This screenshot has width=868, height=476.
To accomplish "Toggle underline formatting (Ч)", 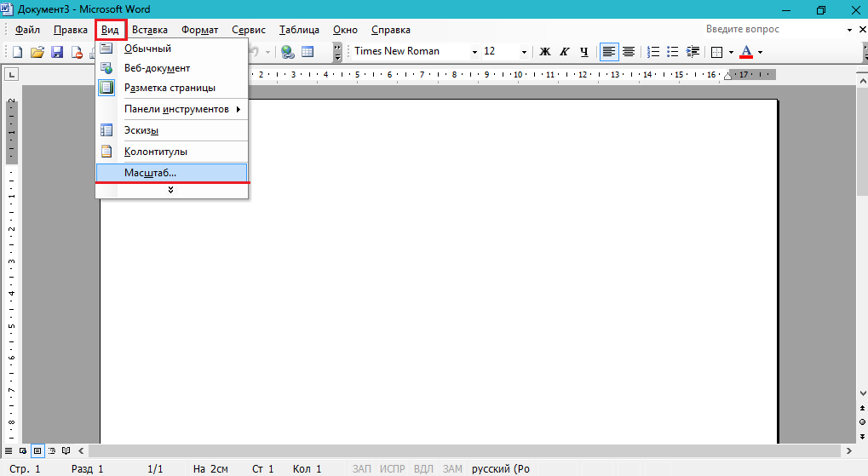I will pos(583,52).
